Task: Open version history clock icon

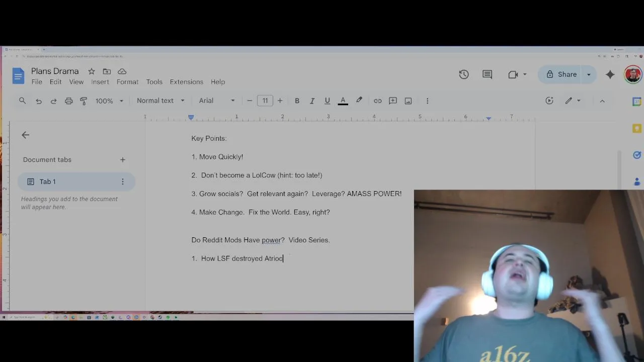Action: click(x=464, y=74)
